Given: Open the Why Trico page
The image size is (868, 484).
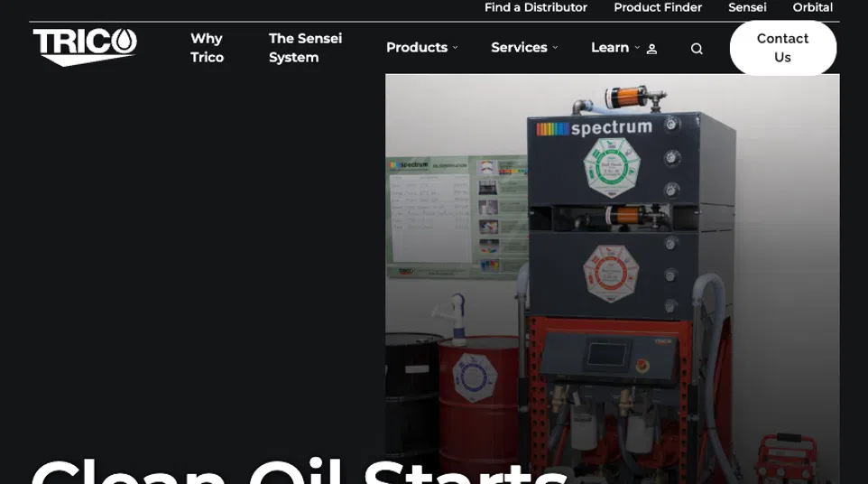Looking at the screenshot, I should tap(207, 48).
